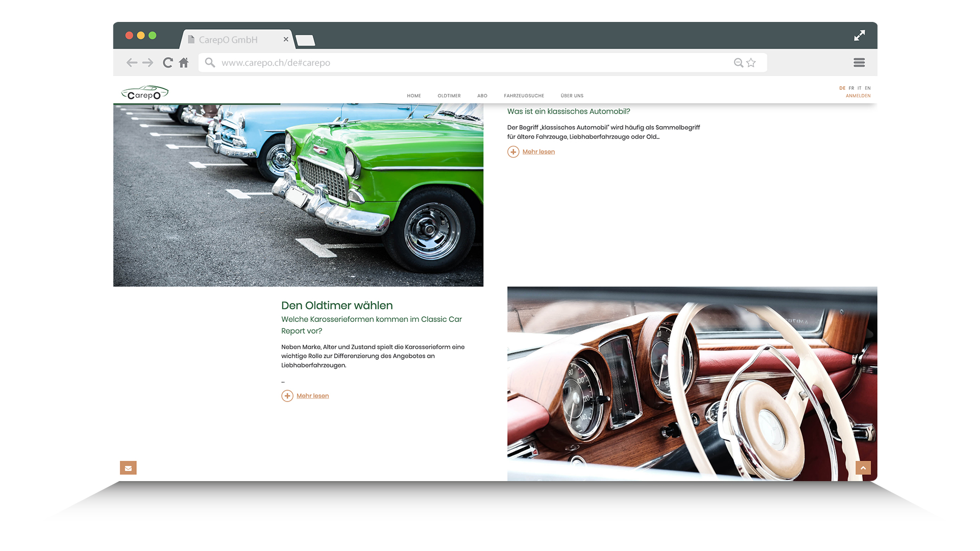The image size is (980, 551).
Task: Bookmark the page with the star icon
Action: 751,62
